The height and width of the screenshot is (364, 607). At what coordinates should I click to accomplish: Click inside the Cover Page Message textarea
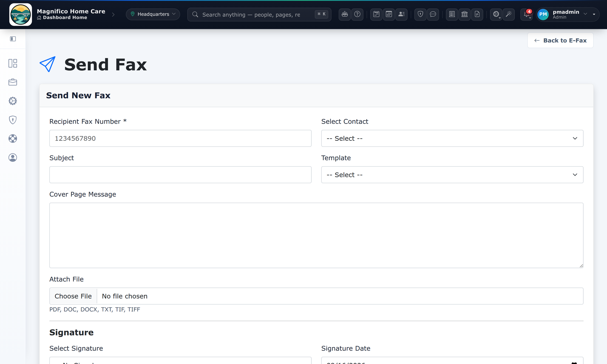pos(316,235)
